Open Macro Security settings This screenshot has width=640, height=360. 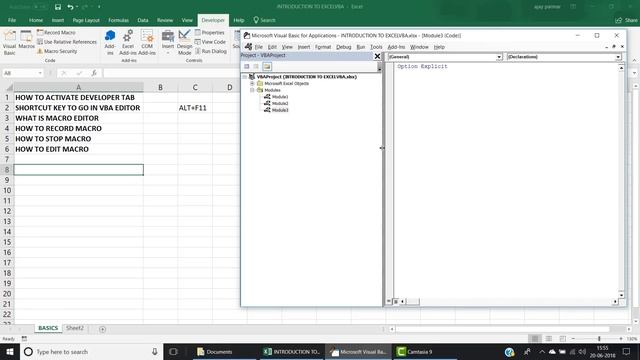tap(57, 51)
